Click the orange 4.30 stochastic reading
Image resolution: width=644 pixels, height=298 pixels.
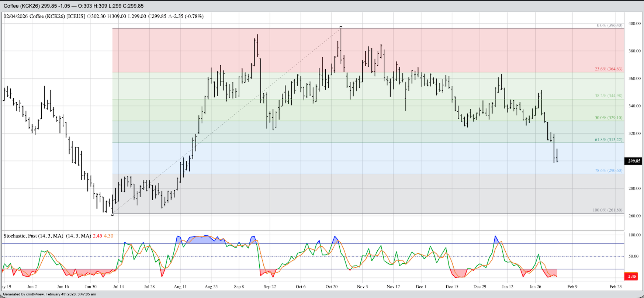[108, 236]
